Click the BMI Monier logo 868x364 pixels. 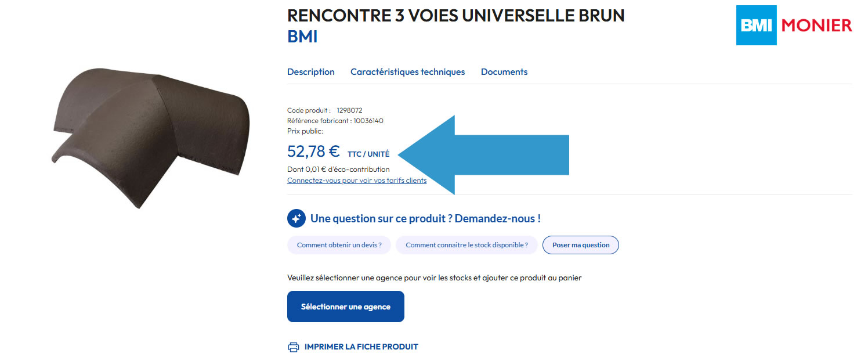(x=794, y=26)
